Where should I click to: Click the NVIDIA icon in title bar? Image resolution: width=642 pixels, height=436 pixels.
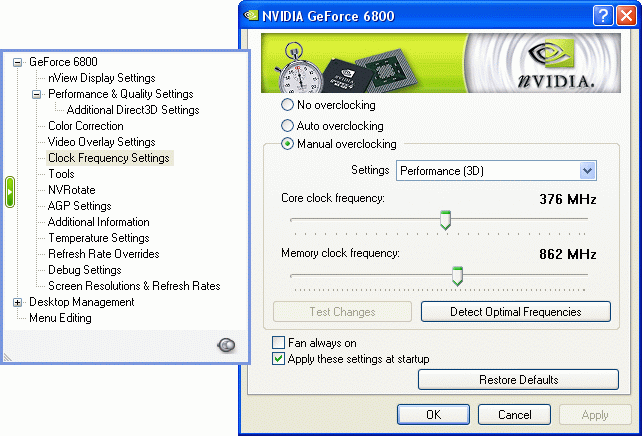click(x=250, y=15)
